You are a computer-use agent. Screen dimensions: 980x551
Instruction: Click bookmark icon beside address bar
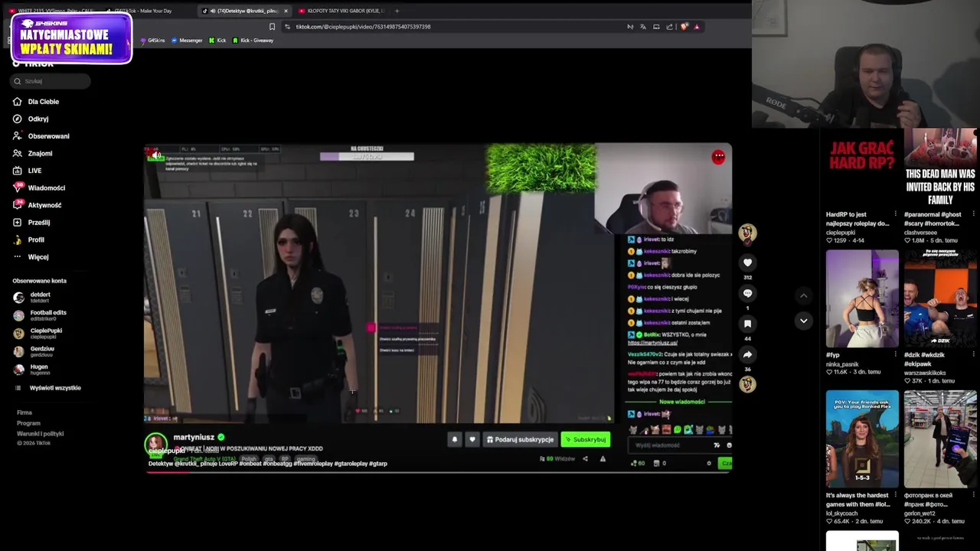pyautogui.click(x=272, y=27)
